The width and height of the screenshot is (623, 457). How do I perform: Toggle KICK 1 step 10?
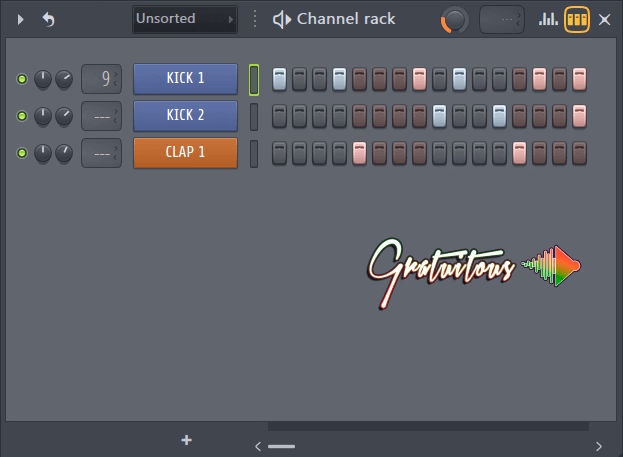[459, 79]
